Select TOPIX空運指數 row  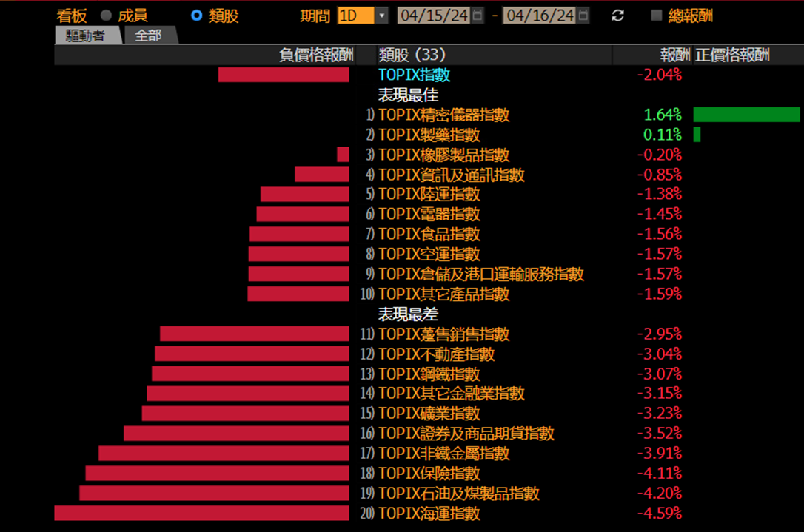429,255
